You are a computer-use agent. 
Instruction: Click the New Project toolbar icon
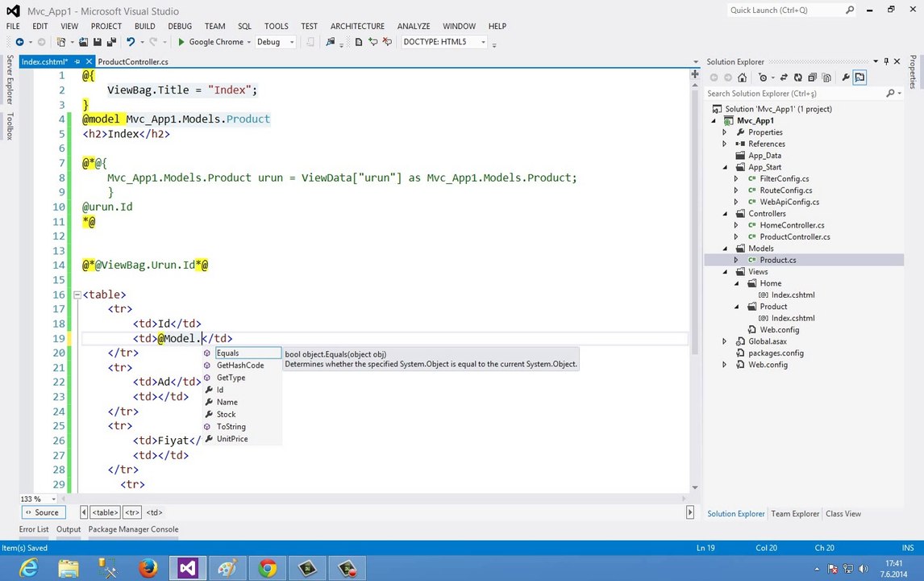click(60, 42)
